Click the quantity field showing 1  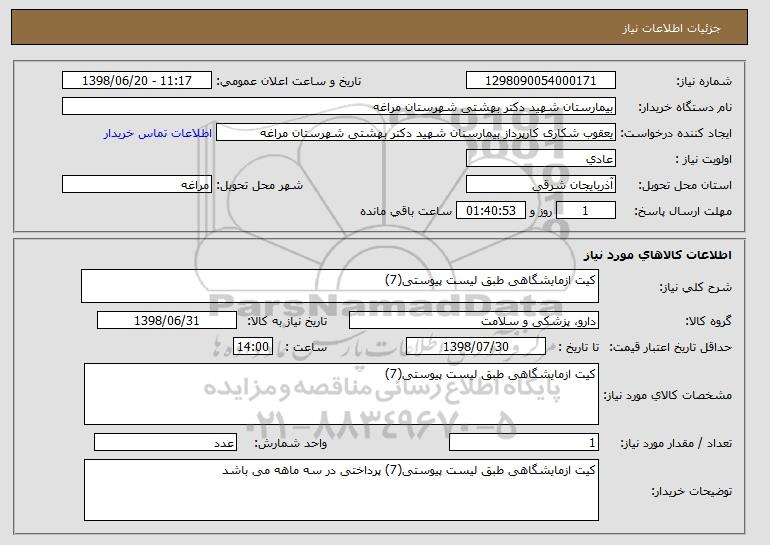coord(524,442)
